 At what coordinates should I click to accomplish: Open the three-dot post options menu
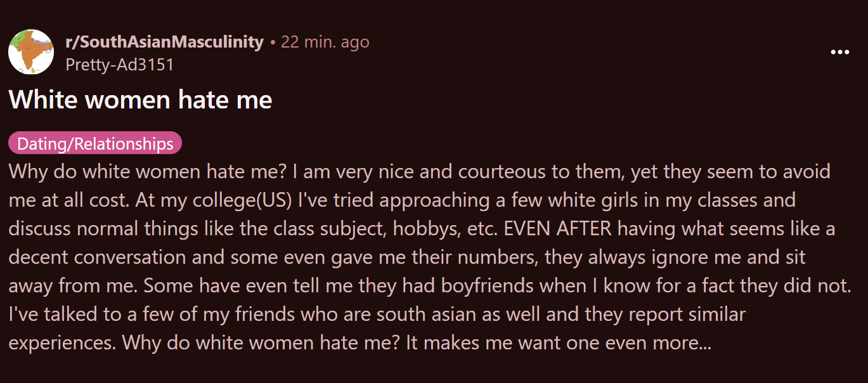tap(839, 53)
